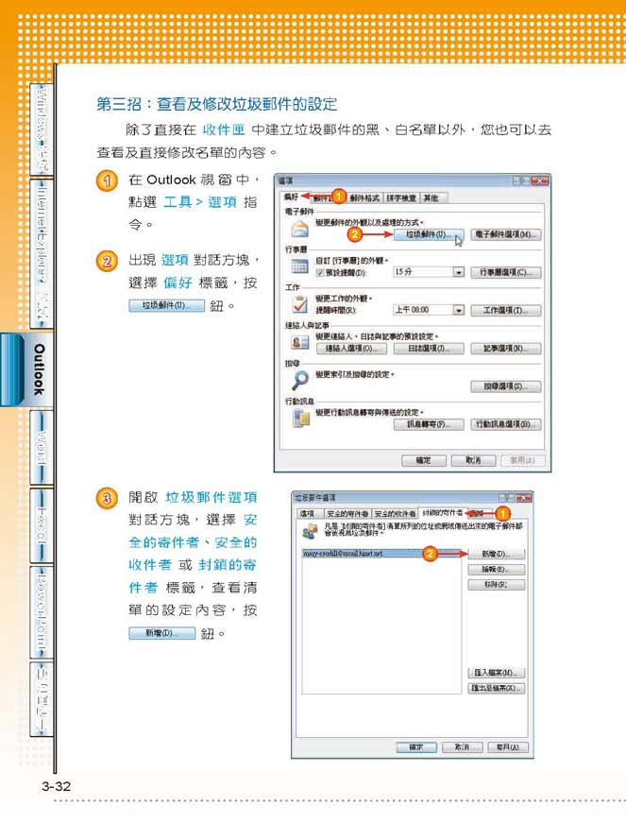The image size is (626, 840).
Task: Click the 連絡人選項(O) button
Action: coord(351,349)
